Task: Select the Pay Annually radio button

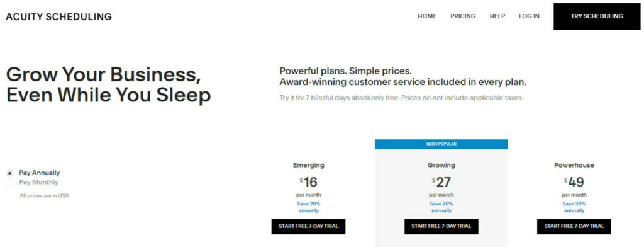Action: [x=10, y=173]
